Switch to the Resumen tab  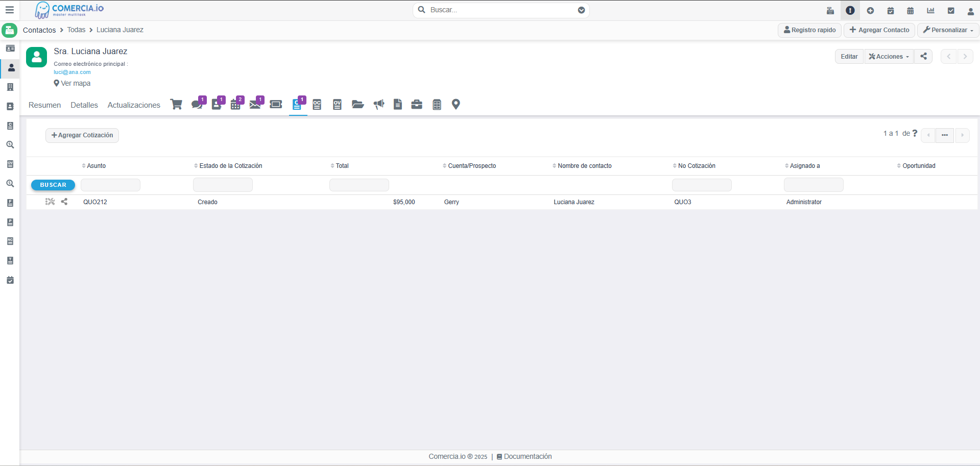[45, 105]
